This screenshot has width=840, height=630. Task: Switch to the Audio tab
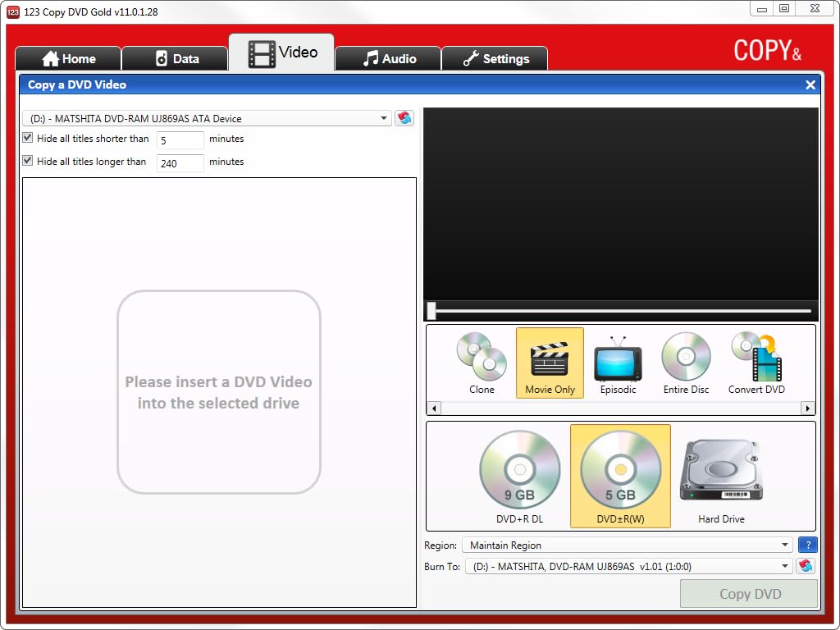[x=389, y=58]
